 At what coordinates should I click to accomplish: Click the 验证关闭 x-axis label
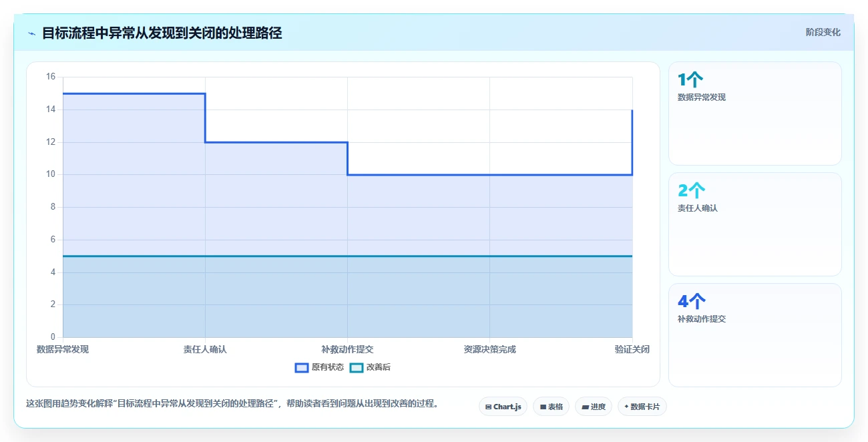click(x=632, y=349)
